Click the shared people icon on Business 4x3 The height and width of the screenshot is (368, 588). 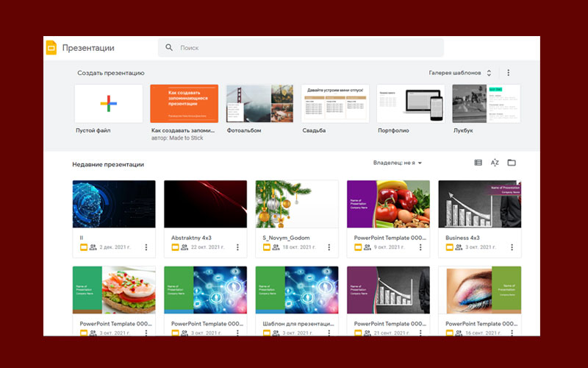[x=459, y=247]
